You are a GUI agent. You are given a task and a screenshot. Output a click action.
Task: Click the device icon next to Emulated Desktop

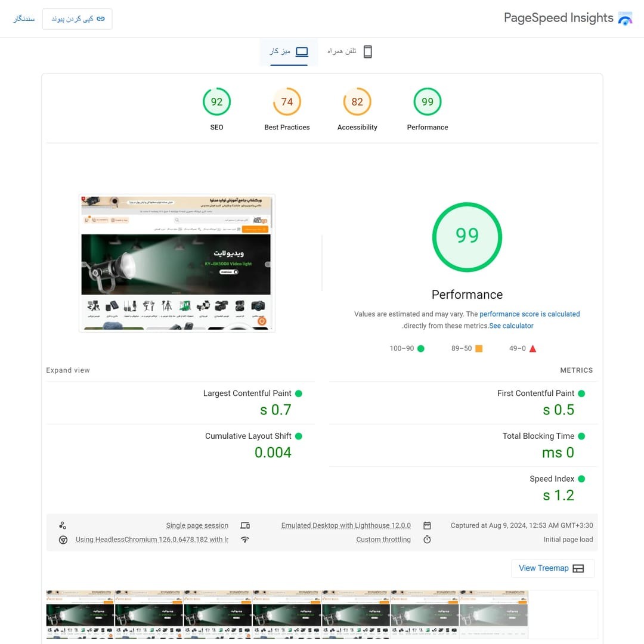click(x=245, y=525)
